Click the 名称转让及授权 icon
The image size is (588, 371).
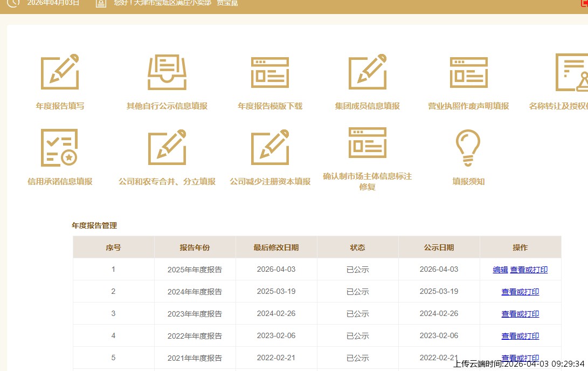pos(571,72)
